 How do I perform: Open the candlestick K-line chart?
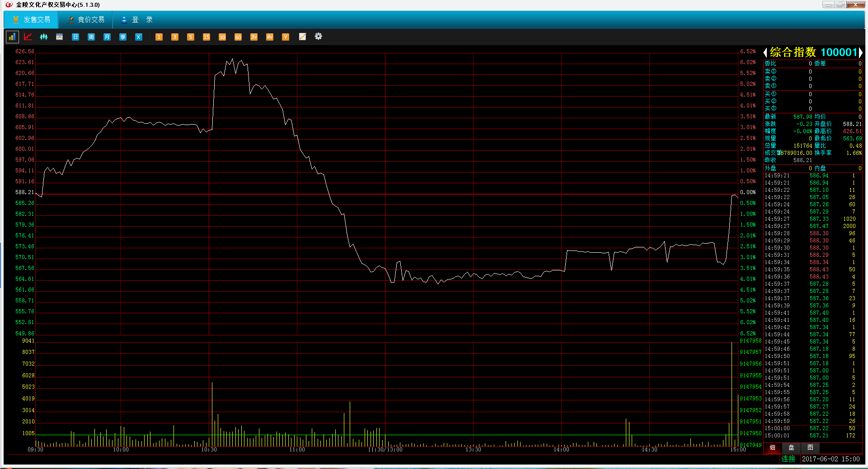(44, 37)
